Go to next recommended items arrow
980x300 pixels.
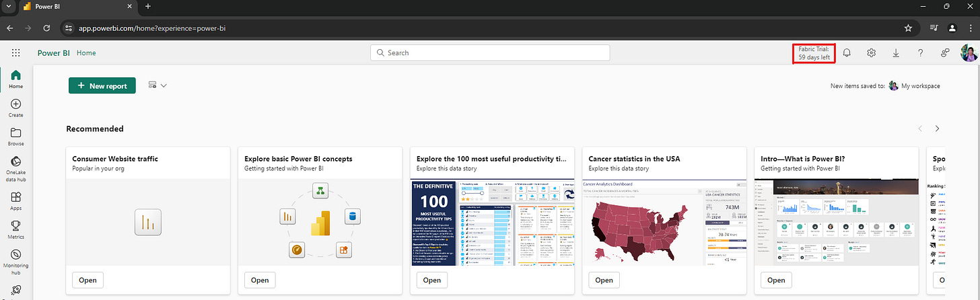(x=937, y=128)
